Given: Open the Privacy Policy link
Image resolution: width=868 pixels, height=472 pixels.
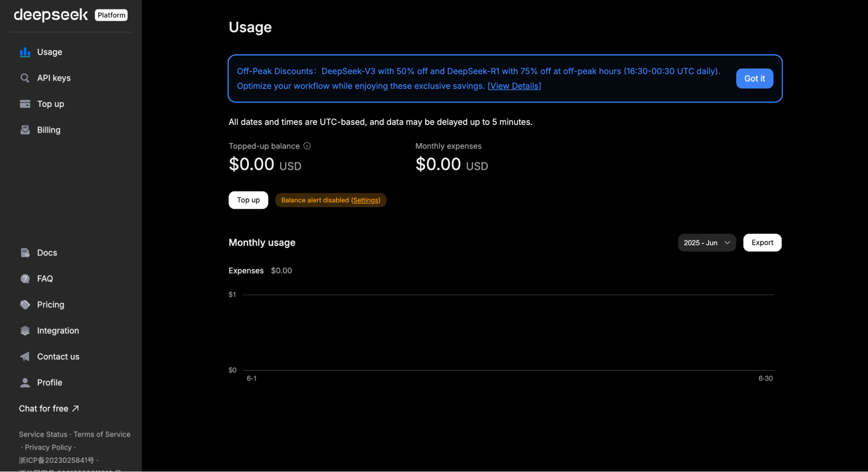Looking at the screenshot, I should click(x=48, y=447).
